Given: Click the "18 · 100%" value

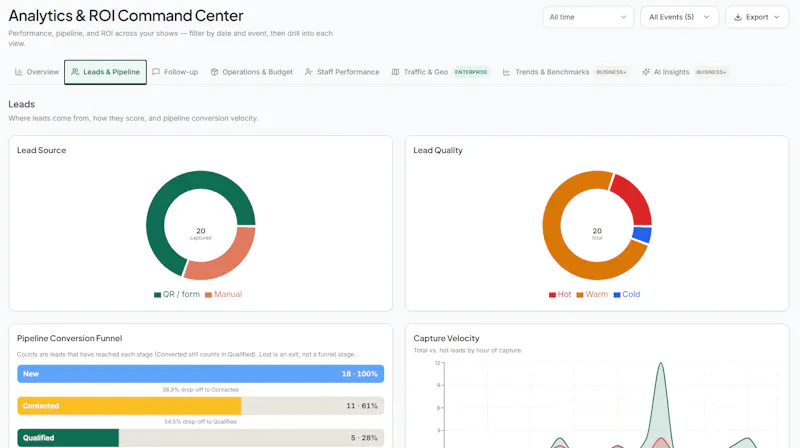Looking at the screenshot, I should [360, 374].
